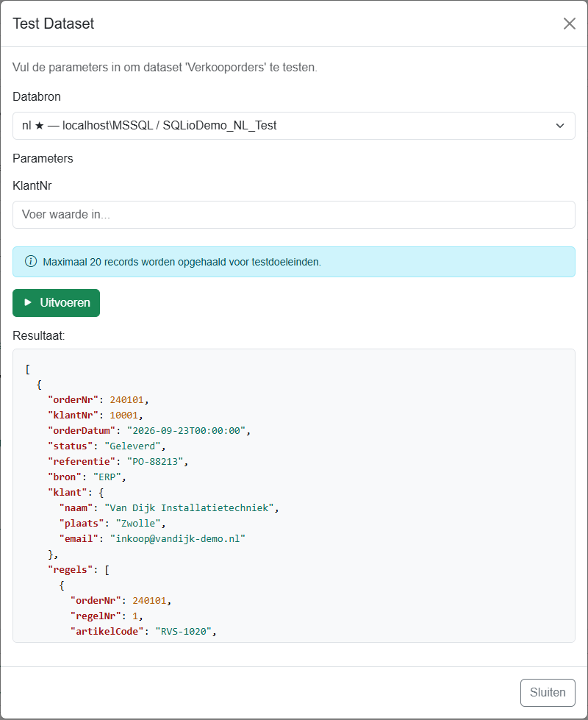588x720 pixels.
Task: Click the "regels": [ line
Action: tap(79, 570)
